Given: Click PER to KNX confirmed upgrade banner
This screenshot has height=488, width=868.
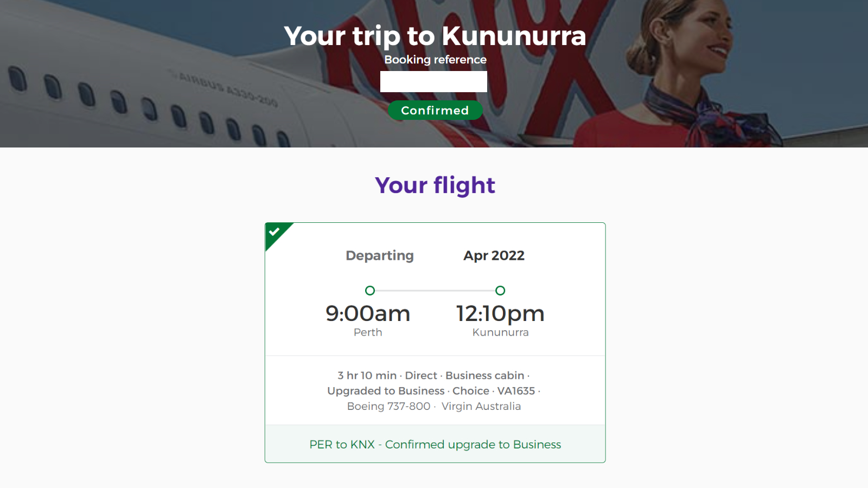Looking at the screenshot, I should (x=435, y=444).
